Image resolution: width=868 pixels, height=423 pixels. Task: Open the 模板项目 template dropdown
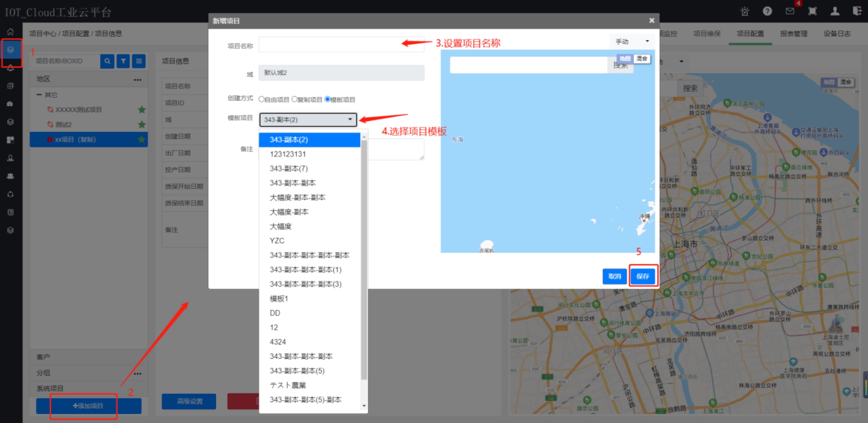[308, 120]
